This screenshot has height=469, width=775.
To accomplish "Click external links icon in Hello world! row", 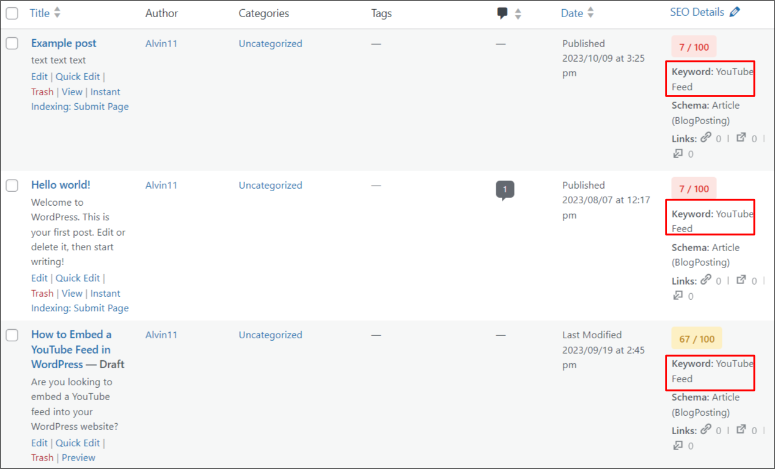I will pos(741,280).
